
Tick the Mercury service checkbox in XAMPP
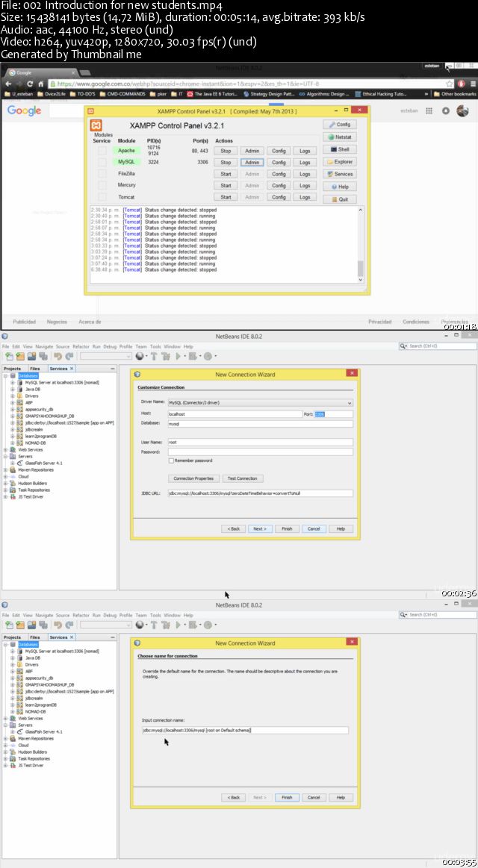pos(102,185)
